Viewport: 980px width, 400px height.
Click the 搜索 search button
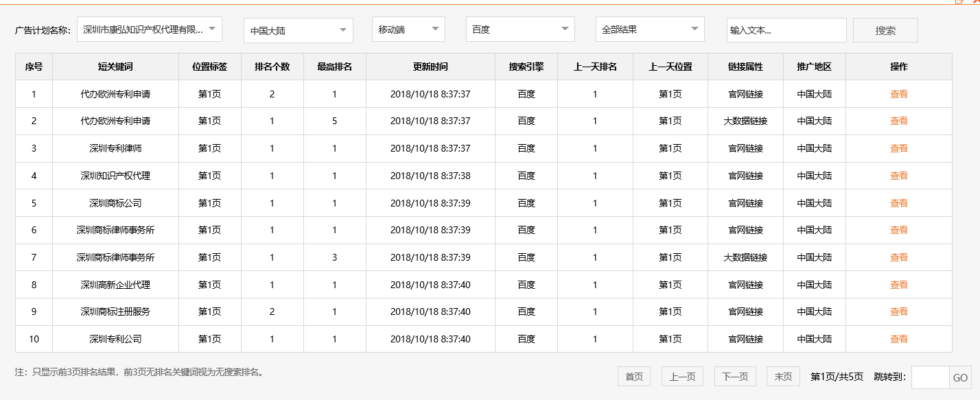click(x=885, y=30)
